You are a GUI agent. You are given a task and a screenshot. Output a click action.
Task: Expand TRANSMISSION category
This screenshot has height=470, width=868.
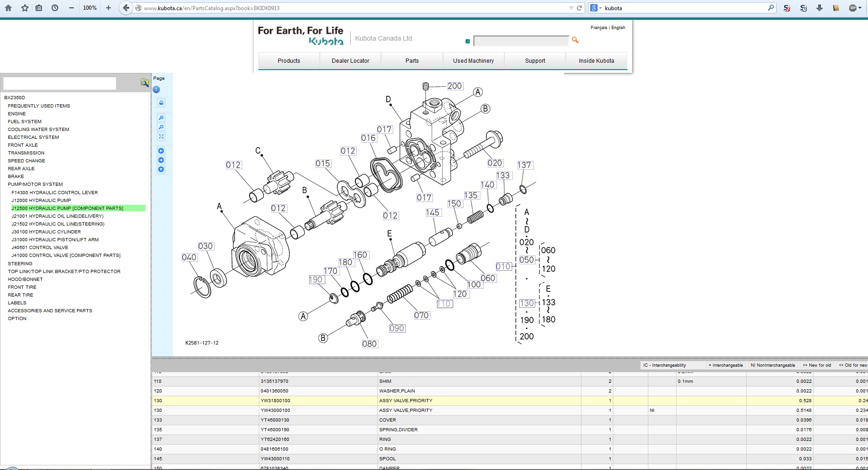click(26, 153)
